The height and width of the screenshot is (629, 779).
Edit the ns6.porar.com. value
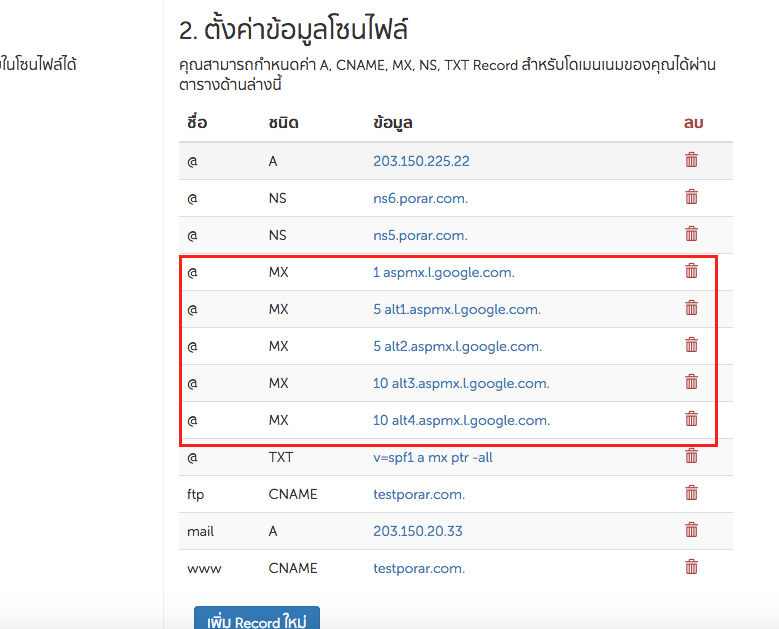pos(420,198)
